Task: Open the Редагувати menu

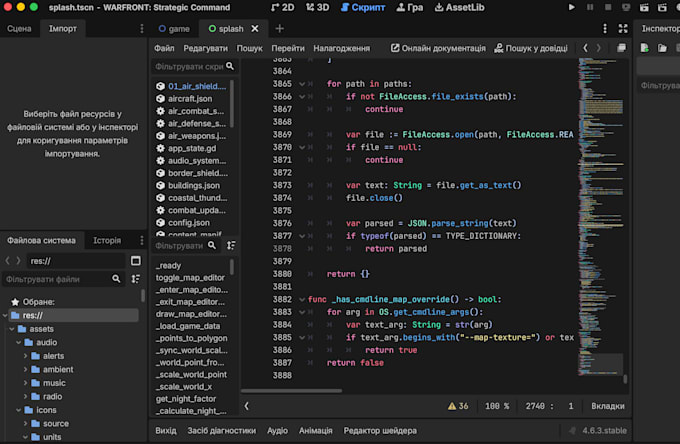Action: [205, 48]
